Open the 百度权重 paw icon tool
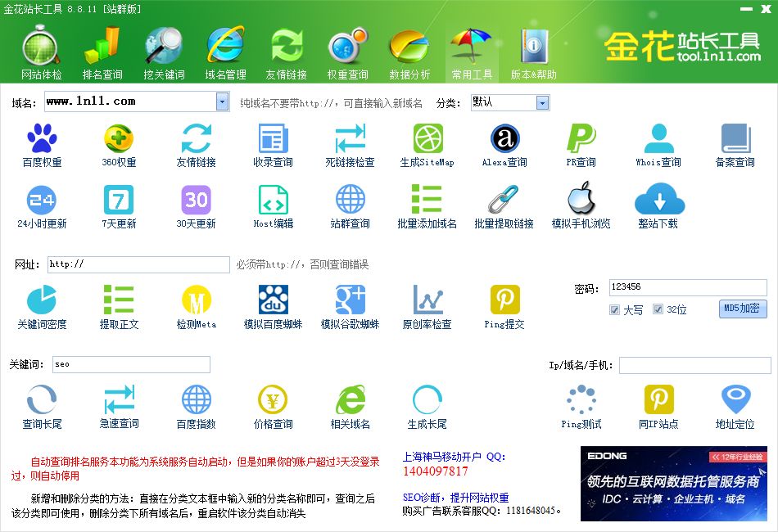The width and height of the screenshot is (778, 532). point(42,139)
